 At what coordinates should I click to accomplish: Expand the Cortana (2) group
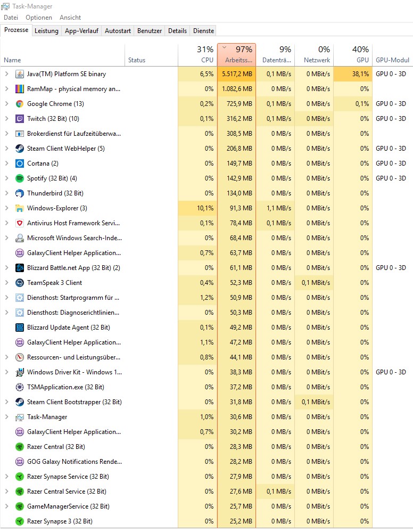[6, 163]
